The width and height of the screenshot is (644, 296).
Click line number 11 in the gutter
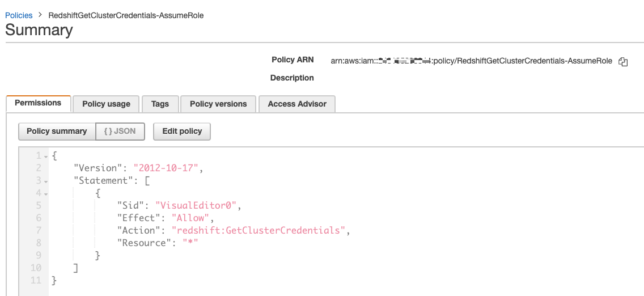pyautogui.click(x=36, y=280)
